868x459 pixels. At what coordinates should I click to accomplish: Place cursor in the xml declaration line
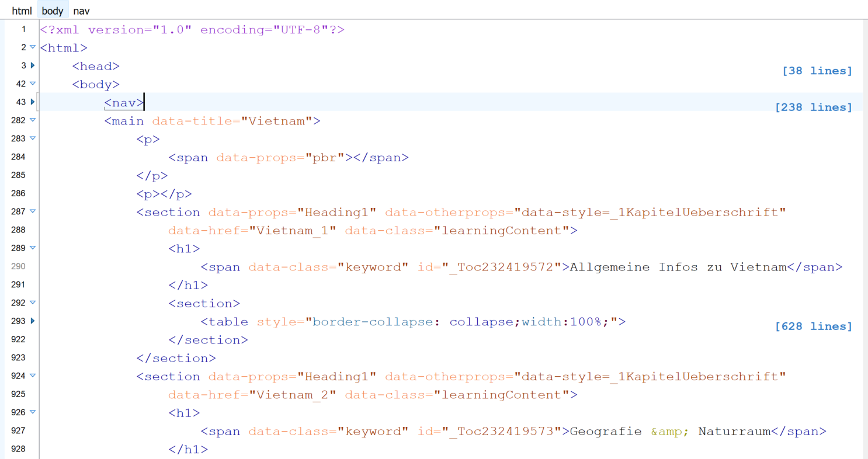192,30
